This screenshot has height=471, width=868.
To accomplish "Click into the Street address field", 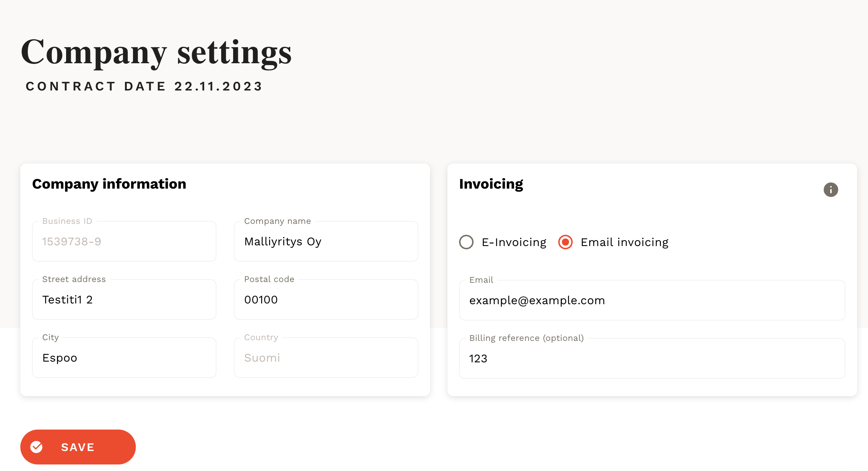I will click(x=124, y=299).
